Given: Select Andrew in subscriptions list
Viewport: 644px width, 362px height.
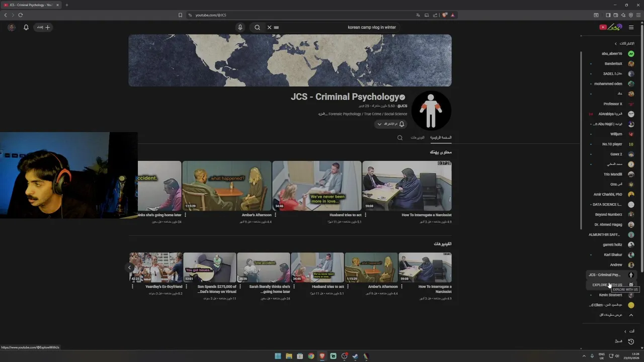Looking at the screenshot, I should click(x=611, y=265).
